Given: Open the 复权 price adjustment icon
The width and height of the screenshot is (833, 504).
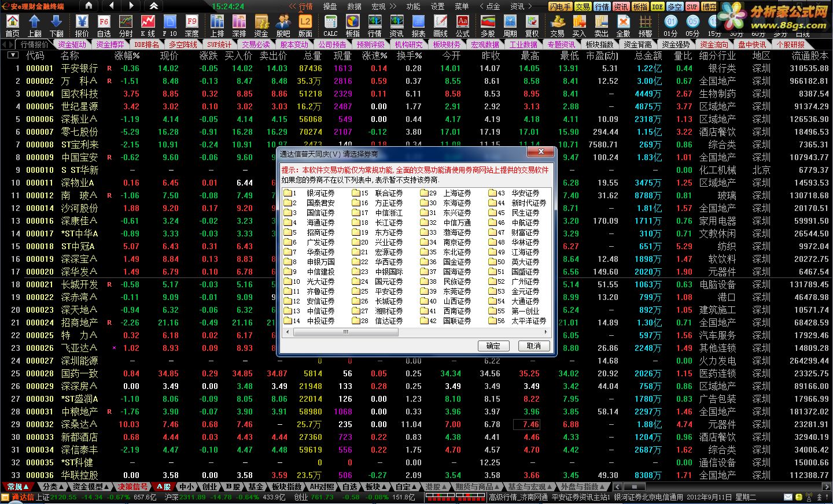Looking at the screenshot, I should coord(532,26).
